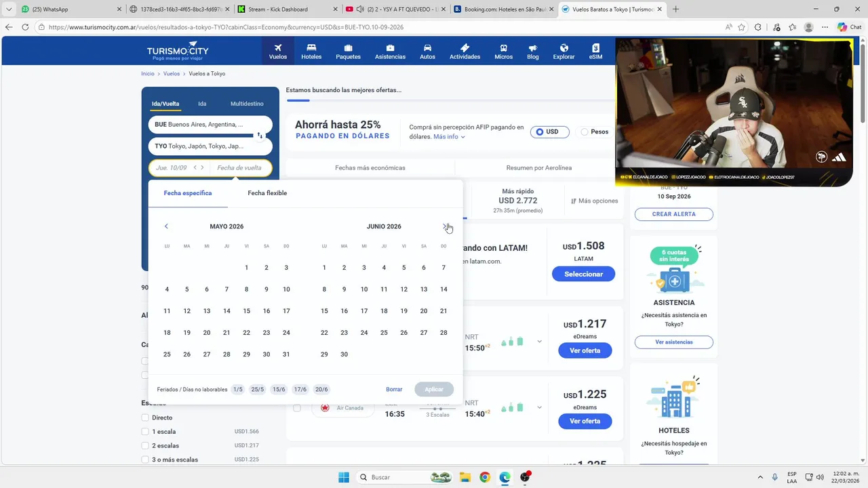The width and height of the screenshot is (868, 488).
Task: Open Resumen por Aerolínea tab
Action: [x=539, y=167]
